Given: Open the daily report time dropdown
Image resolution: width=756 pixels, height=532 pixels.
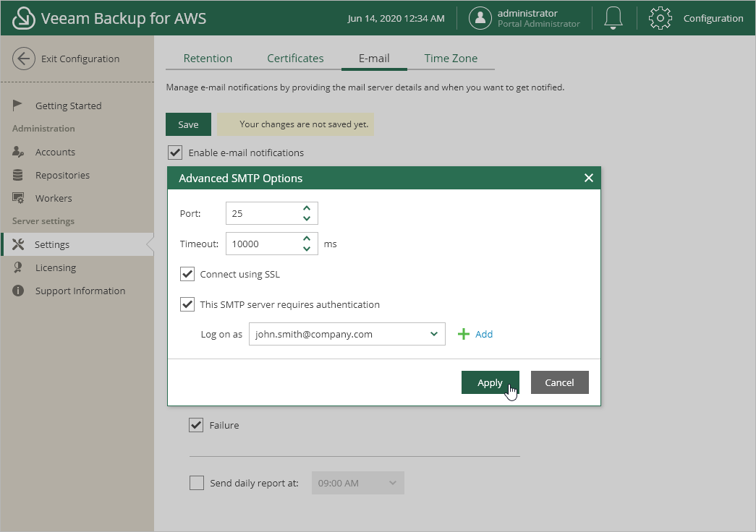Looking at the screenshot, I should (358, 483).
